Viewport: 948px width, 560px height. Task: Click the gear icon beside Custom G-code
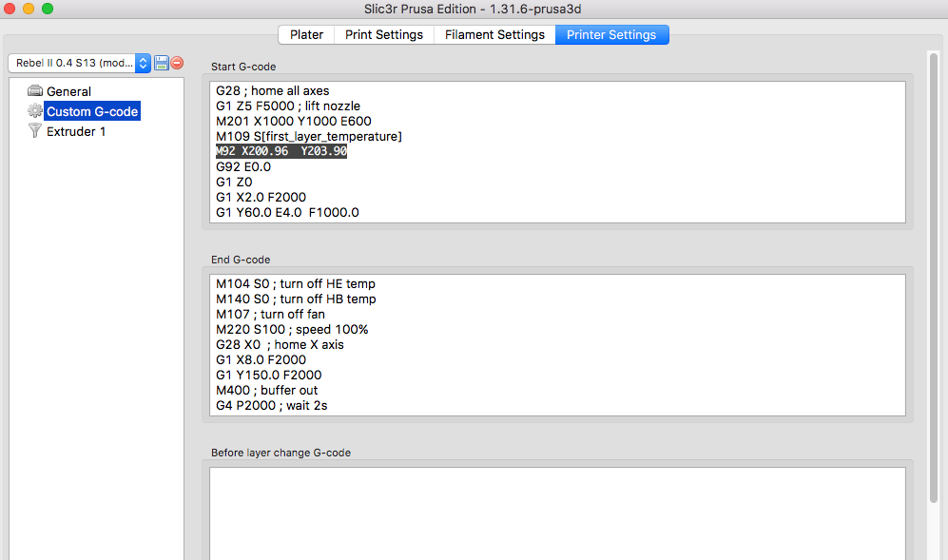point(35,111)
